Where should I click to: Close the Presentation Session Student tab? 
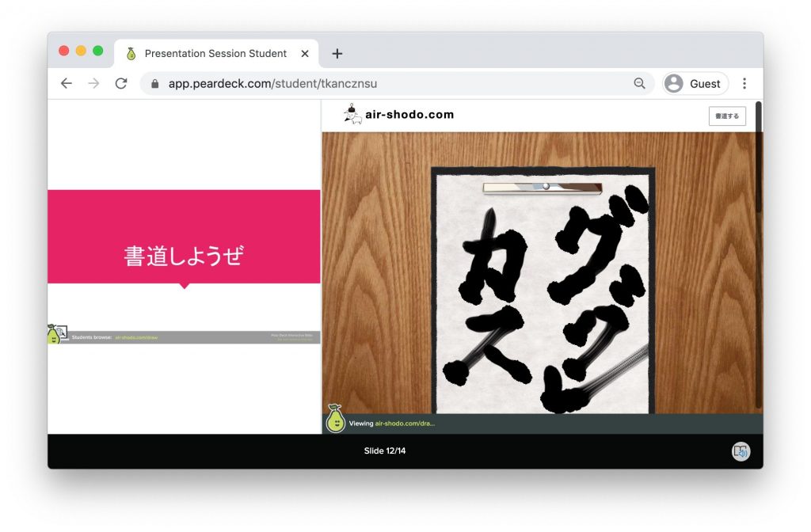305,54
